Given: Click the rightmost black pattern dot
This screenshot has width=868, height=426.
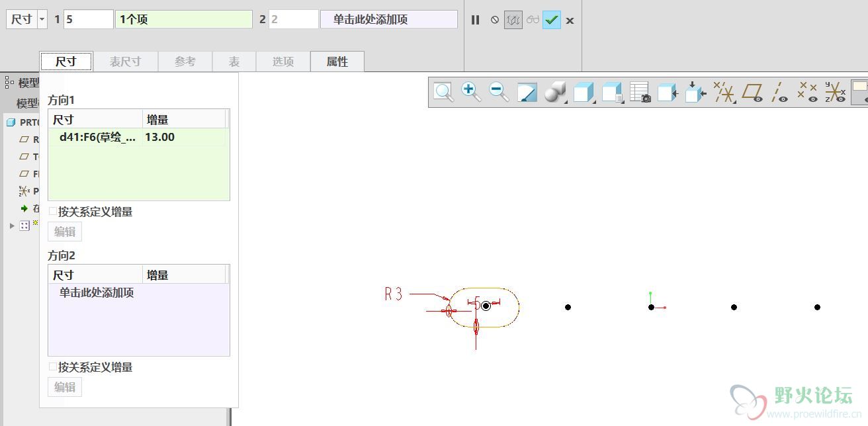Looking at the screenshot, I should (818, 307).
